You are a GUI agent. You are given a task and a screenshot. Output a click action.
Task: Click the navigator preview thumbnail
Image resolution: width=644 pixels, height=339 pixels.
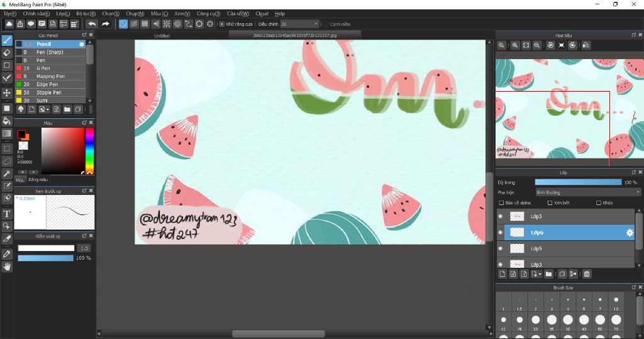[570, 109]
